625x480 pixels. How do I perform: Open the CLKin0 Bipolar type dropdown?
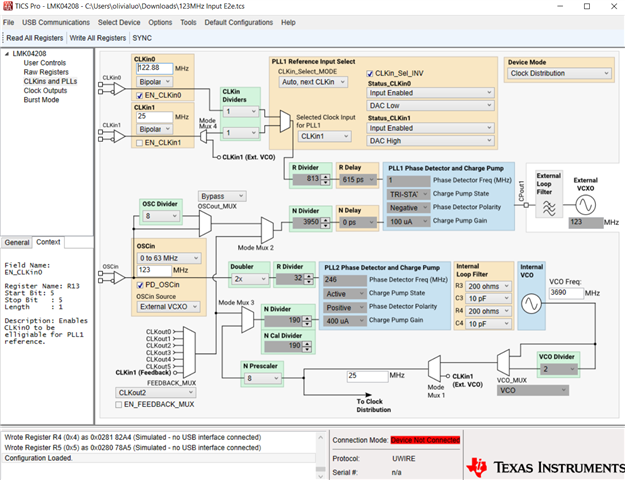pyautogui.click(x=155, y=82)
